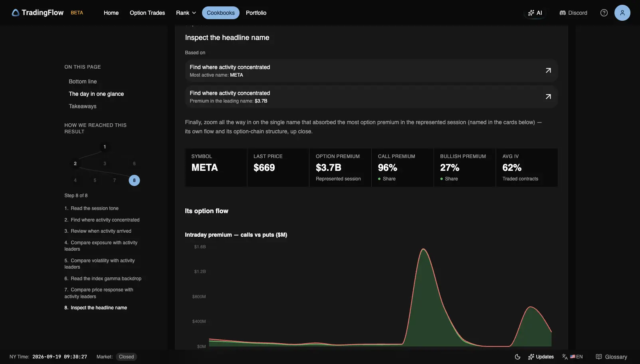640x364 pixels.
Task: Jump to Bottom line section
Action: click(83, 81)
